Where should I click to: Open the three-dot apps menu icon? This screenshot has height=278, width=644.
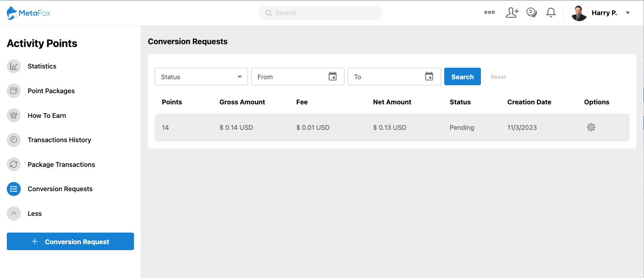(x=489, y=13)
